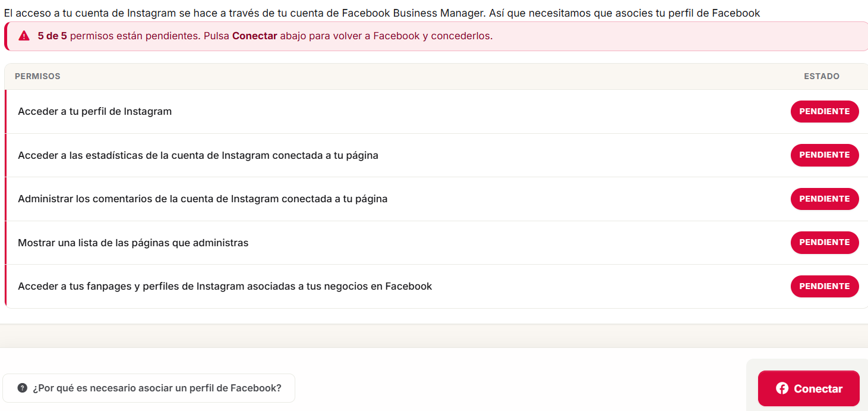
Task: Click the Facebook logo icon in Conectar
Action: (782, 388)
